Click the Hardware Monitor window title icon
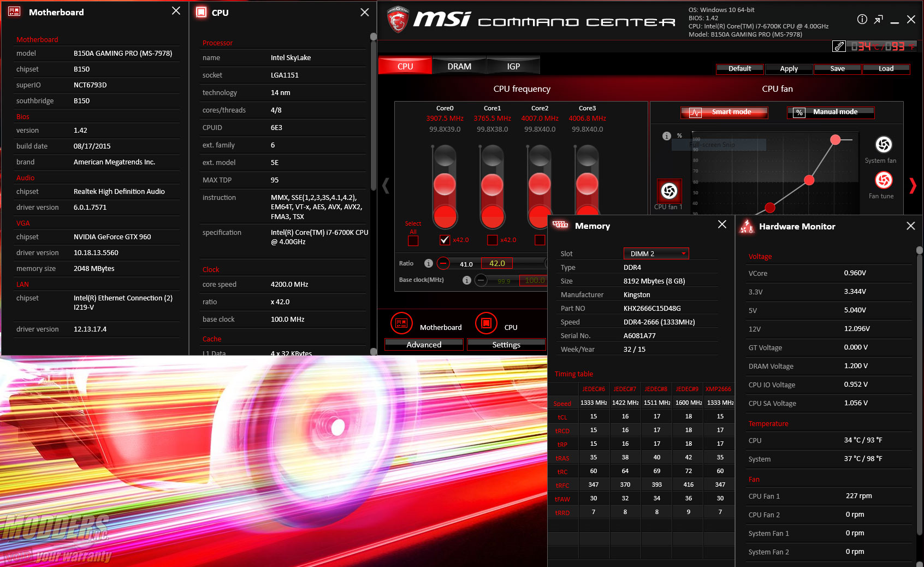The width and height of the screenshot is (924, 567). (747, 226)
